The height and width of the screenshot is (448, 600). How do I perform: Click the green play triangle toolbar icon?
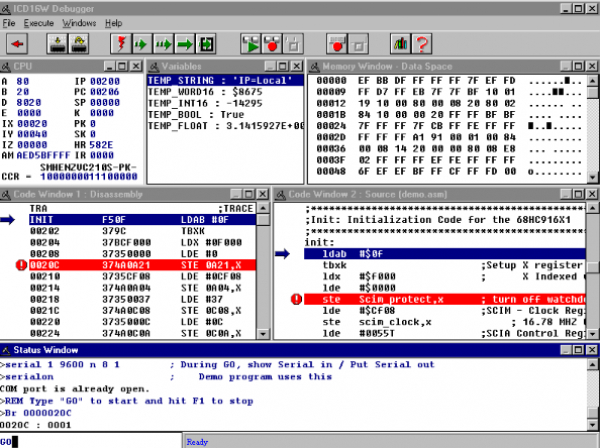tap(249, 44)
